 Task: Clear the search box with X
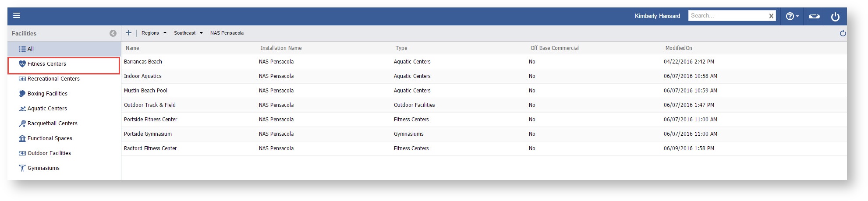[x=771, y=16]
